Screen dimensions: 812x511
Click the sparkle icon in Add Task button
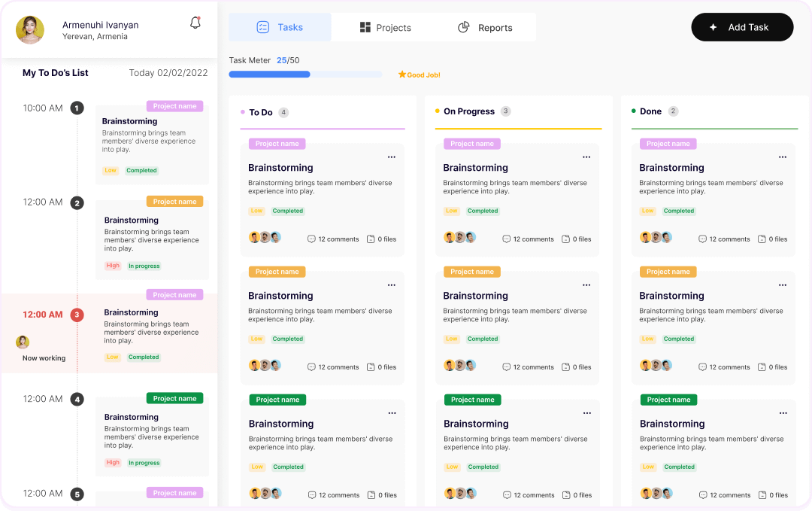(714, 27)
